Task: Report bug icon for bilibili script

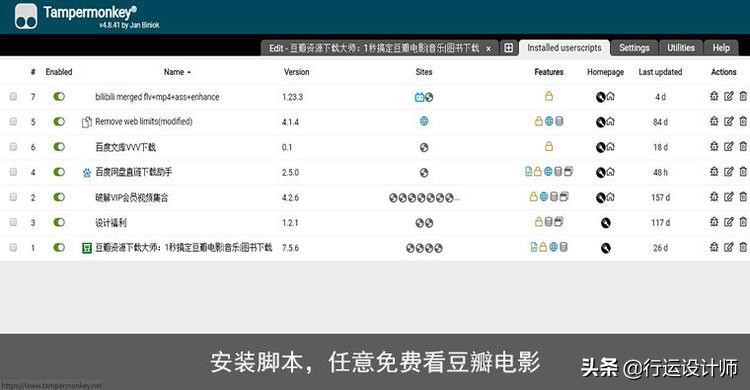Action: 714,96
